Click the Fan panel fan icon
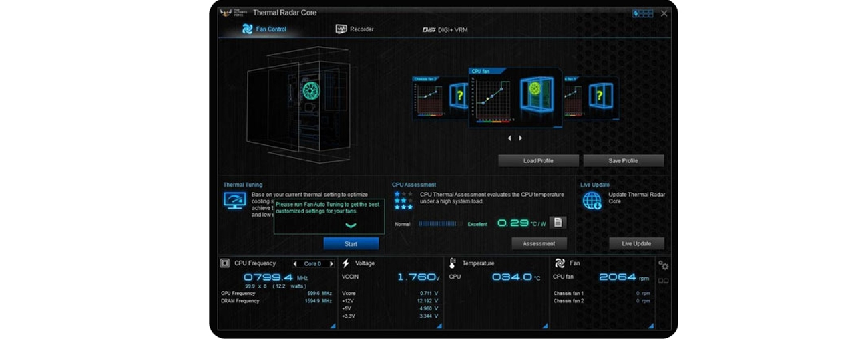This screenshot has height=339, width=868. point(560,263)
